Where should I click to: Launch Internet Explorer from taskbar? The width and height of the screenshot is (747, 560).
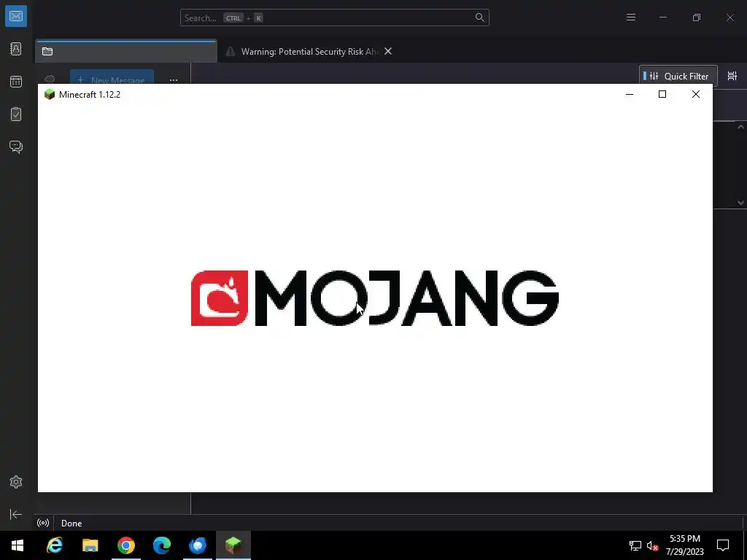tap(54, 545)
